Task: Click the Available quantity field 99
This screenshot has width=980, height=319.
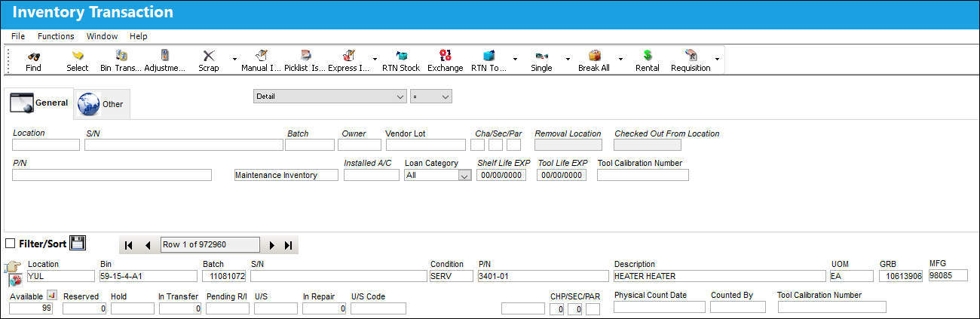Action: pos(31,308)
